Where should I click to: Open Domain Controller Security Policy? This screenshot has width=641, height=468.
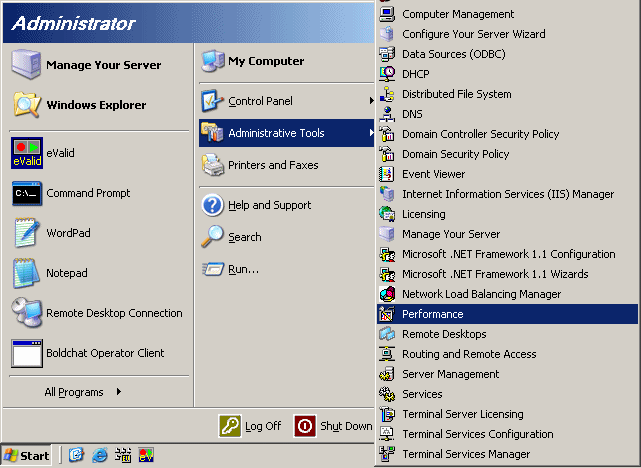pos(507,134)
